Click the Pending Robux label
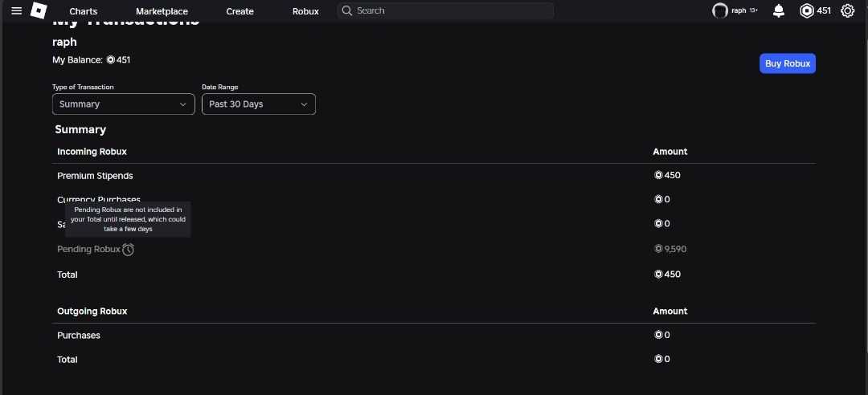 pyautogui.click(x=88, y=249)
